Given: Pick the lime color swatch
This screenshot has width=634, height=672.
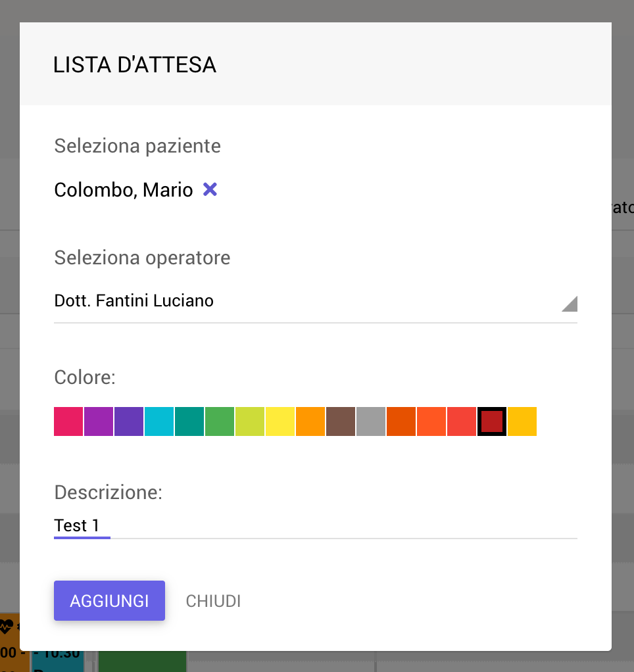Looking at the screenshot, I should 250,421.
